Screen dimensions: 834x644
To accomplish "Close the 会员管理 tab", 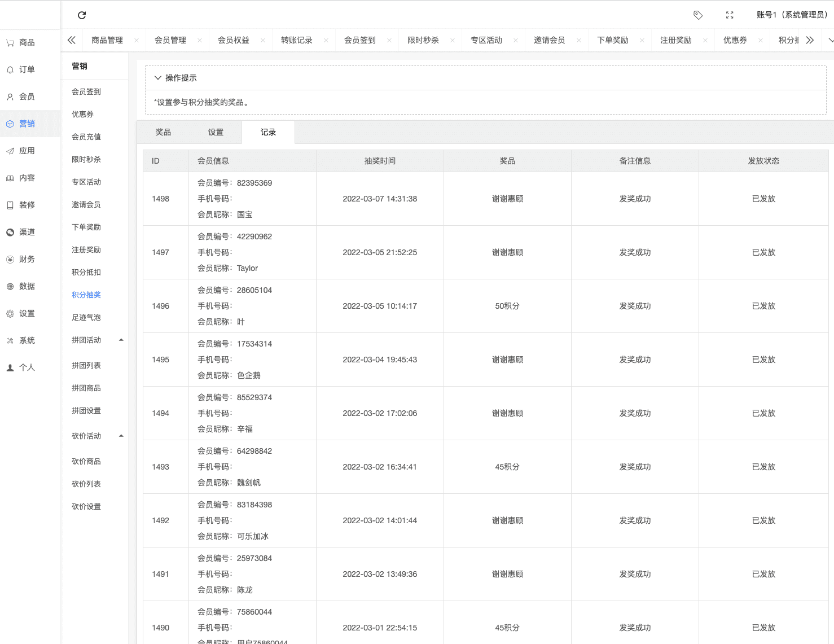I will tap(200, 41).
